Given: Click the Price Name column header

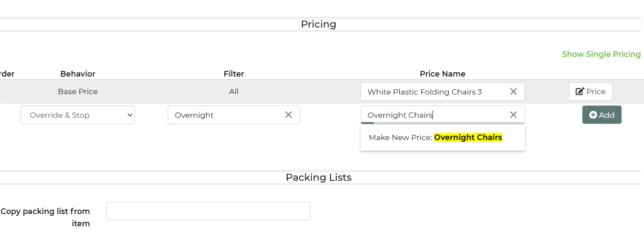Looking at the screenshot, I should coord(442,74).
